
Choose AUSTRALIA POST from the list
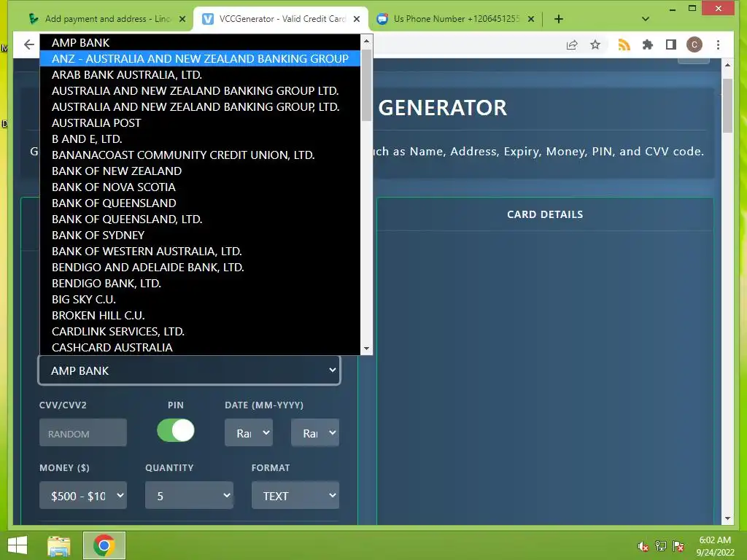[x=200, y=122]
